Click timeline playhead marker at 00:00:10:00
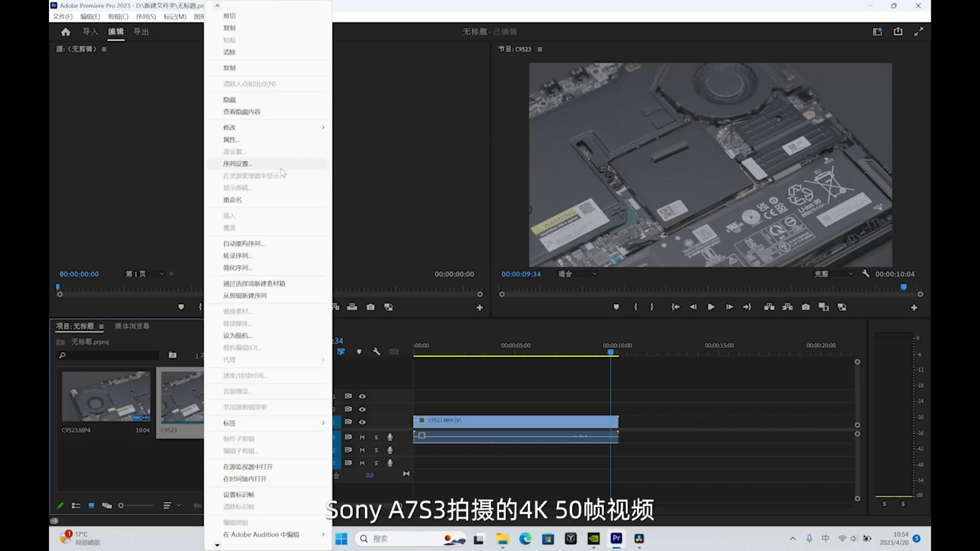This screenshot has width=980, height=551. click(x=610, y=351)
